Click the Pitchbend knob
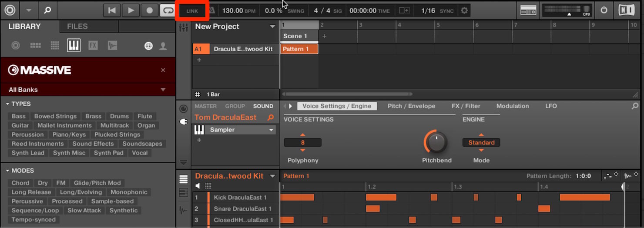 point(436,141)
